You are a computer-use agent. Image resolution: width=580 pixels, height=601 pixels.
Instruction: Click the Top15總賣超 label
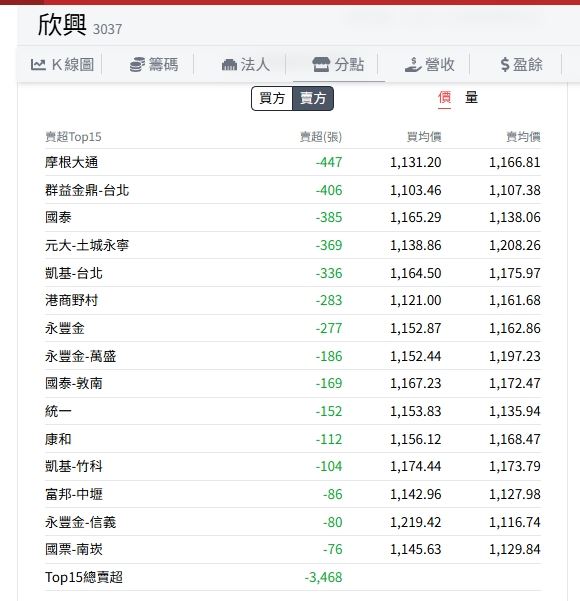point(84,577)
